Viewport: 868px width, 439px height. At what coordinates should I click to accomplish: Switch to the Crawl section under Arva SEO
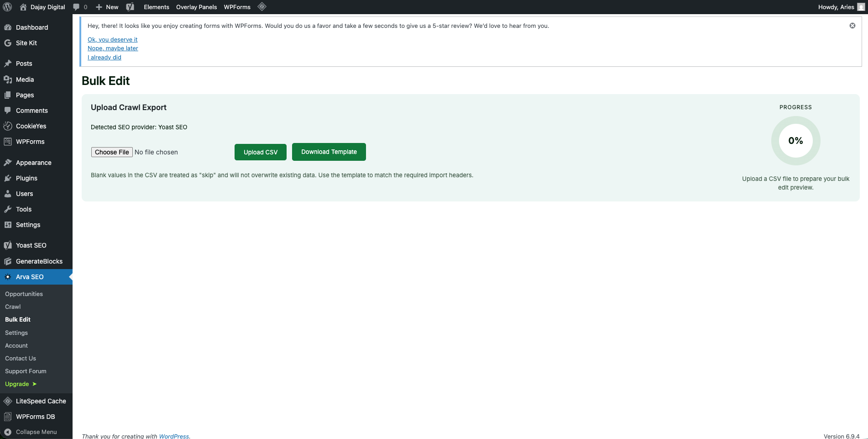(13, 307)
